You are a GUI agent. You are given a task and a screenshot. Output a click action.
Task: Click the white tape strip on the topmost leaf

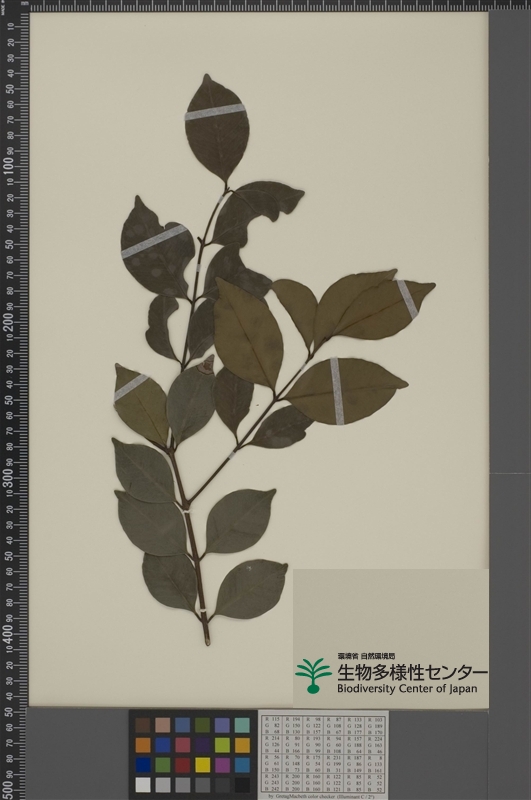(x=215, y=112)
